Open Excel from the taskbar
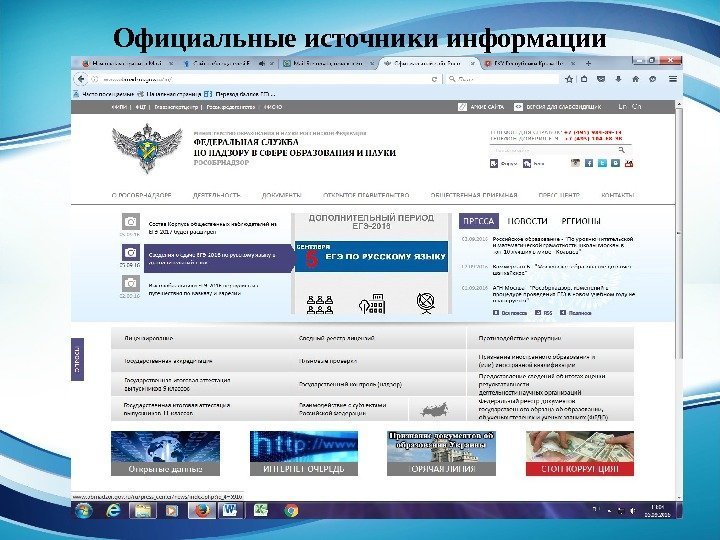This screenshot has width=720, height=540. (x=261, y=511)
